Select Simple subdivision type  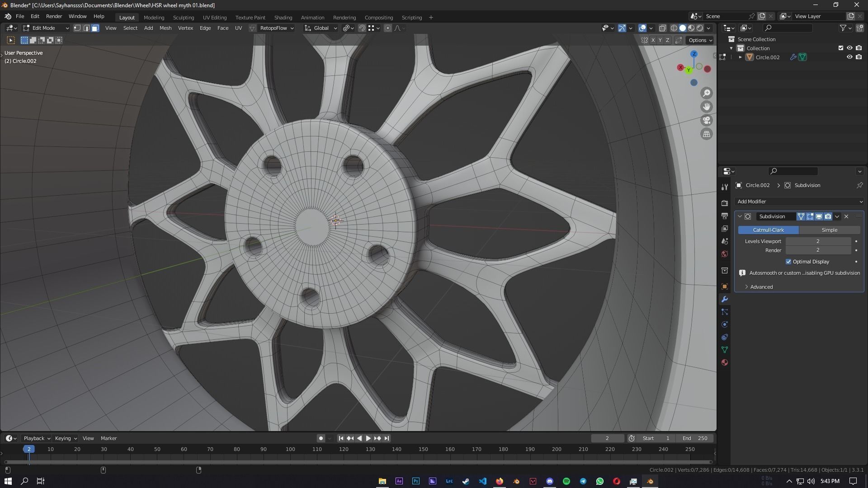[829, 230]
